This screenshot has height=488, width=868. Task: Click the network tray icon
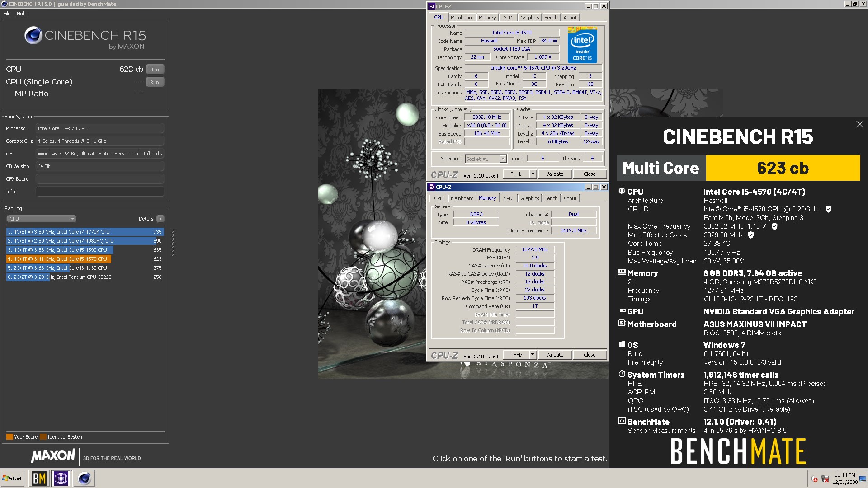(825, 479)
